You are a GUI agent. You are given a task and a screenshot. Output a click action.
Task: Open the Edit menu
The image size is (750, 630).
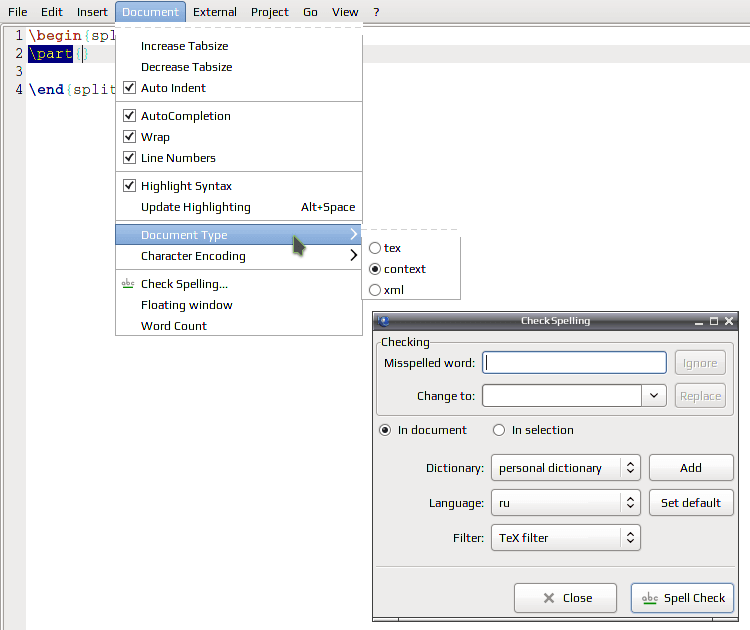pos(52,12)
